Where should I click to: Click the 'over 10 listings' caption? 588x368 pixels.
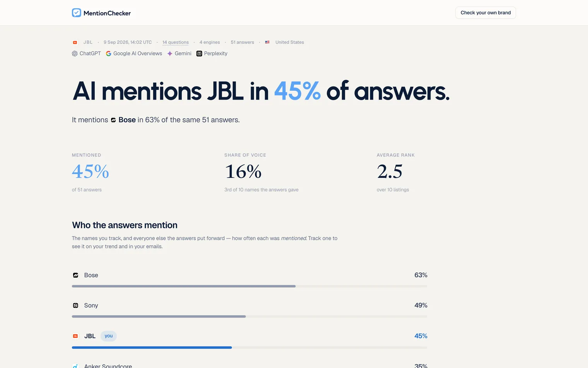[393, 190]
